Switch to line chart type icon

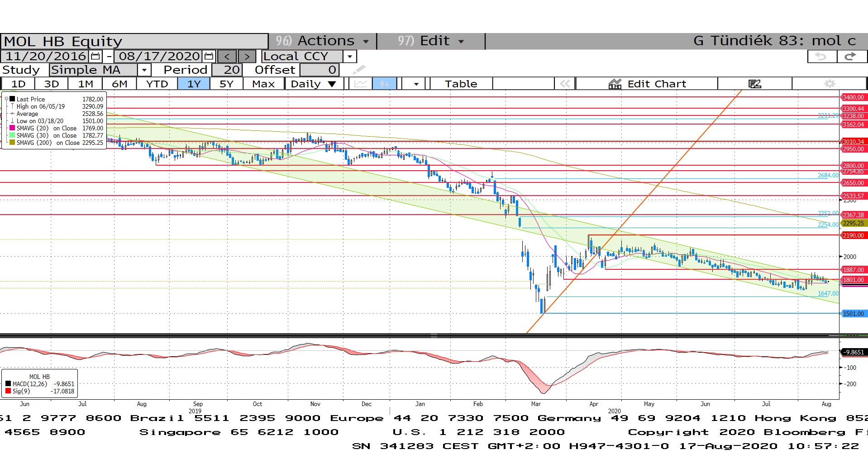click(x=361, y=84)
